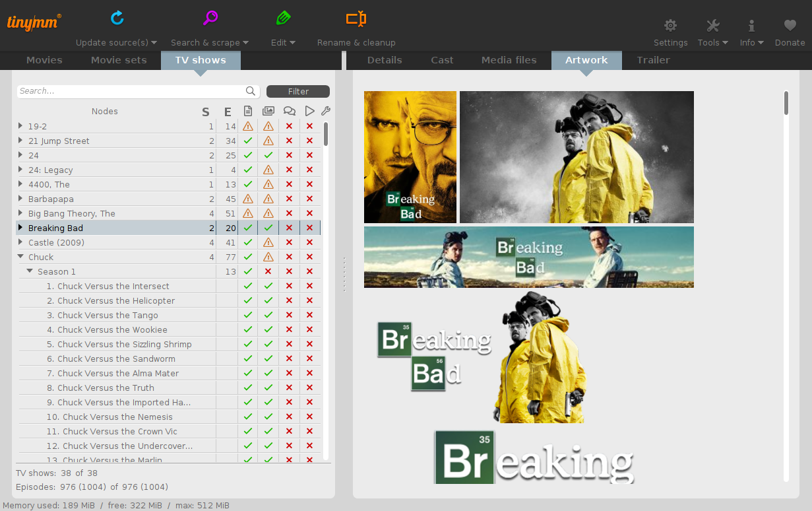Click the Filter button

(x=298, y=91)
